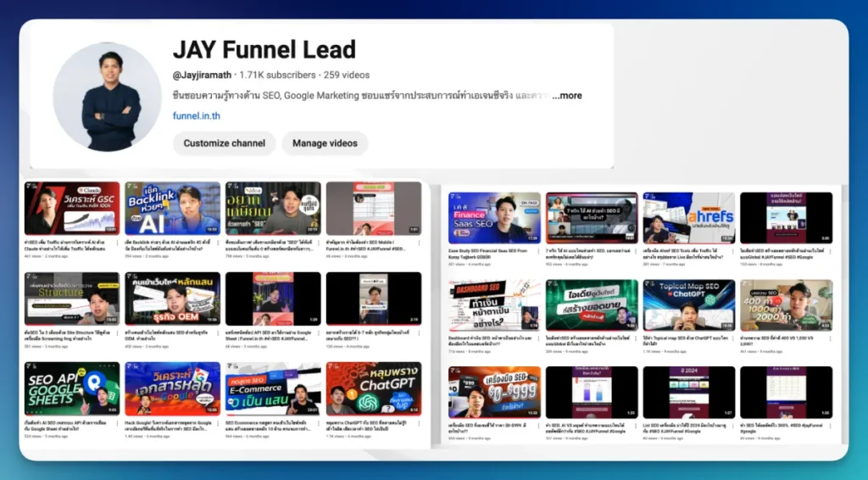Open the Backlink check with AI thumbnail
This screenshot has height=480, width=868.
(x=173, y=208)
